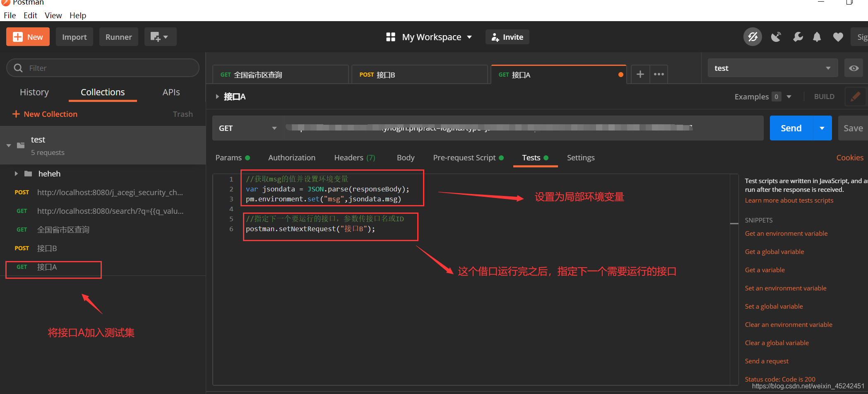The height and width of the screenshot is (394, 868).
Task: Open the Send options arrow
Action: pos(822,128)
